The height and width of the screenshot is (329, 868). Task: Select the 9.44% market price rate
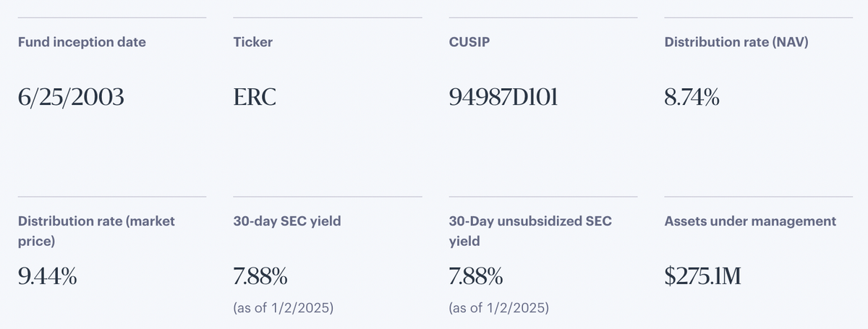point(47,276)
